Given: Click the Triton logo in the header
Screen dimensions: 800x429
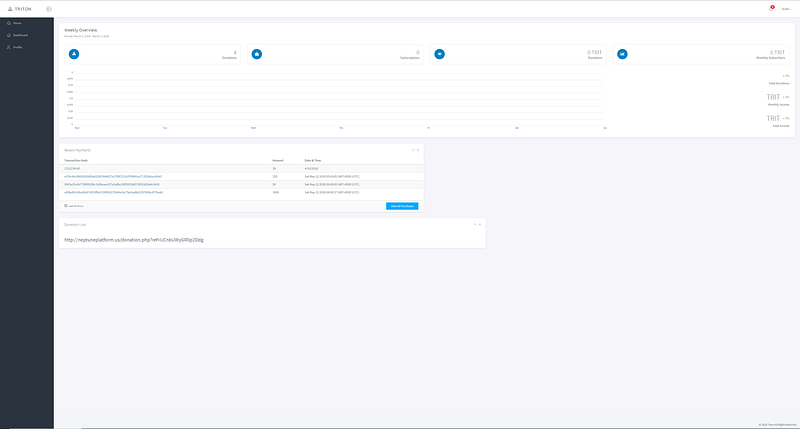Looking at the screenshot, I should [20, 9].
